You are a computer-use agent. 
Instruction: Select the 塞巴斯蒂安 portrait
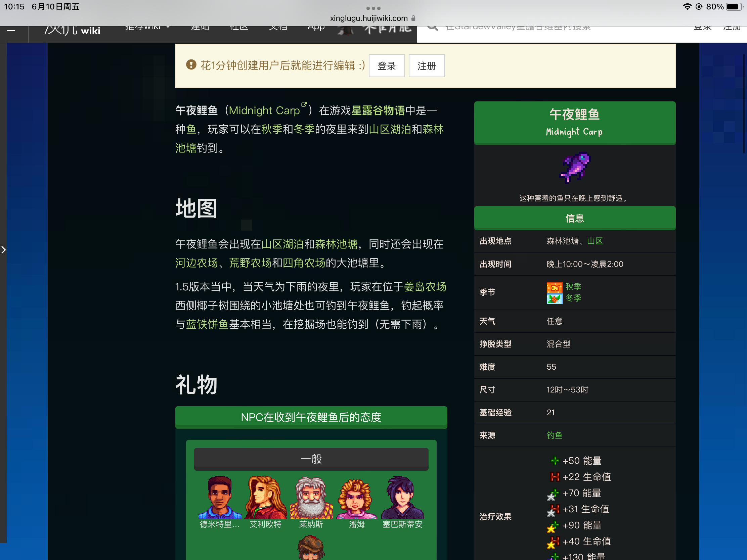(402, 498)
